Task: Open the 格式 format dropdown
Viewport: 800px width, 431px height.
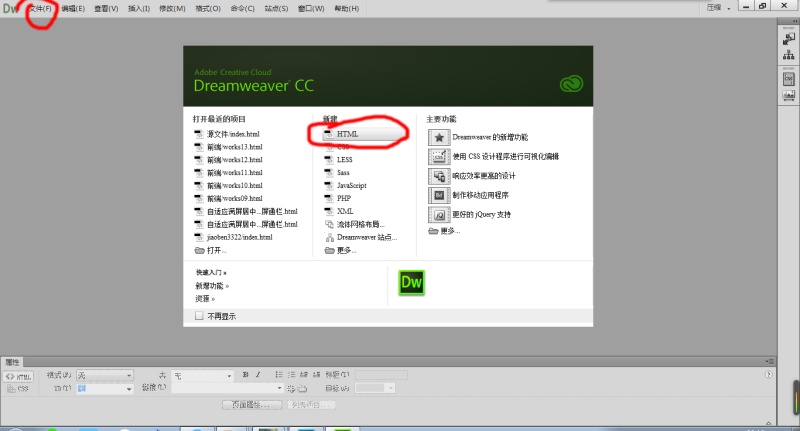Action: [x=105, y=375]
